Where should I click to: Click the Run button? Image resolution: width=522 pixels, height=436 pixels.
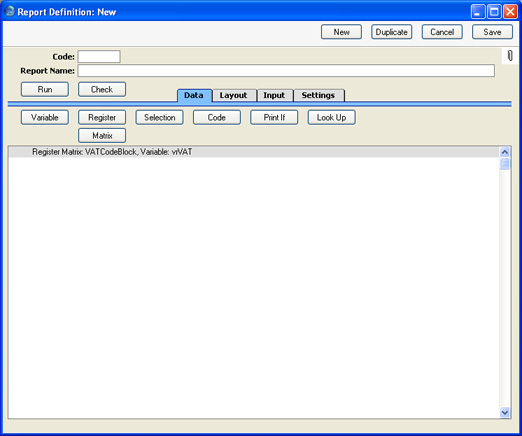[x=45, y=89]
